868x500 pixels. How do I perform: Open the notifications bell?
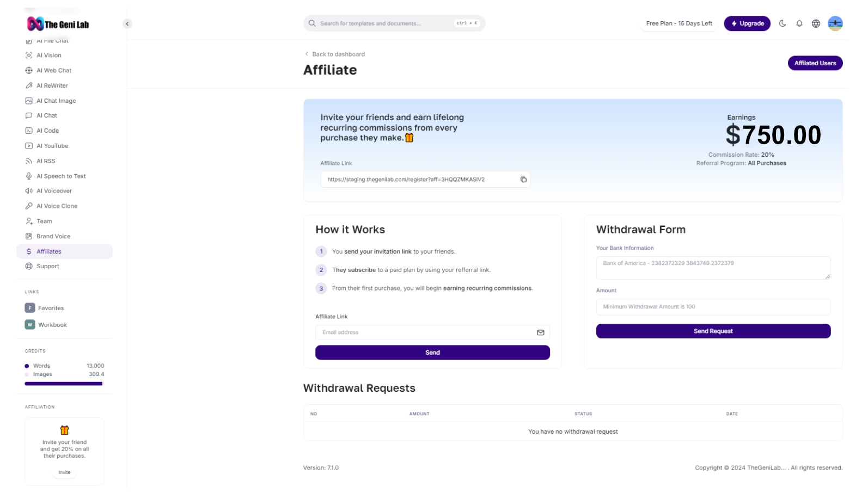click(799, 23)
